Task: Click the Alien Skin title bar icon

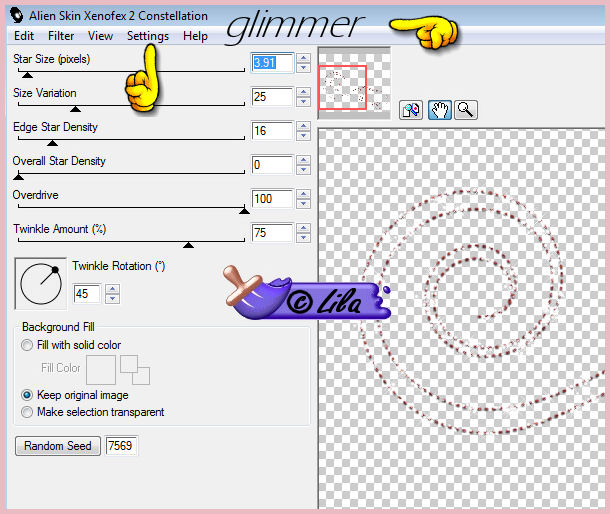Action: point(16,15)
